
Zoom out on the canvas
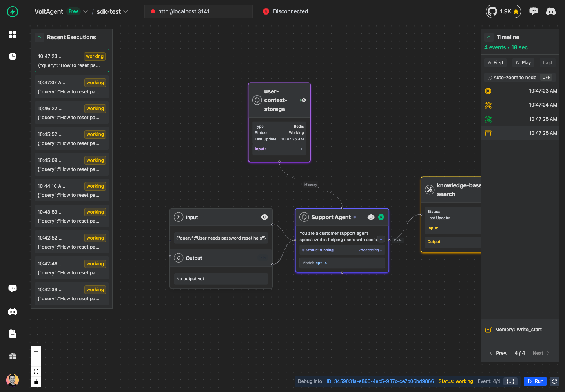(36, 361)
